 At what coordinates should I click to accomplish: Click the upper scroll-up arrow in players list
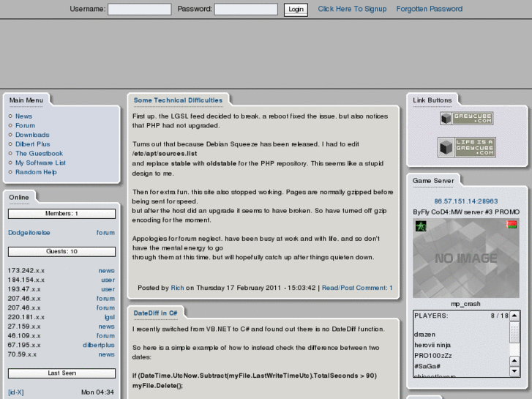514,316
